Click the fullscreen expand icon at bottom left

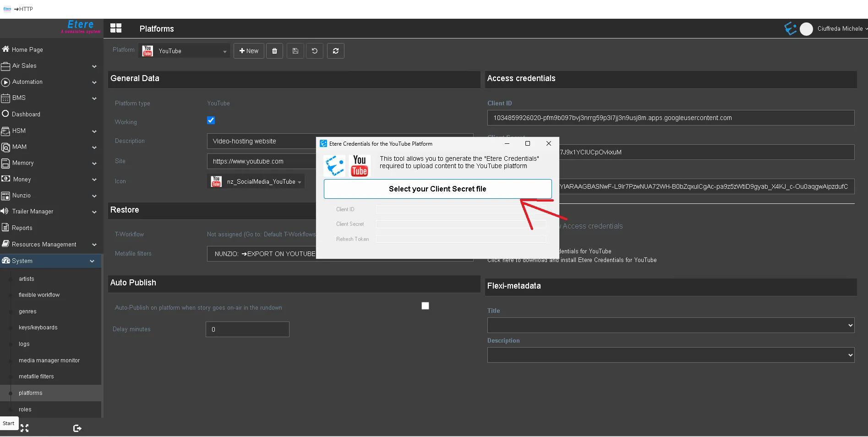coord(25,428)
